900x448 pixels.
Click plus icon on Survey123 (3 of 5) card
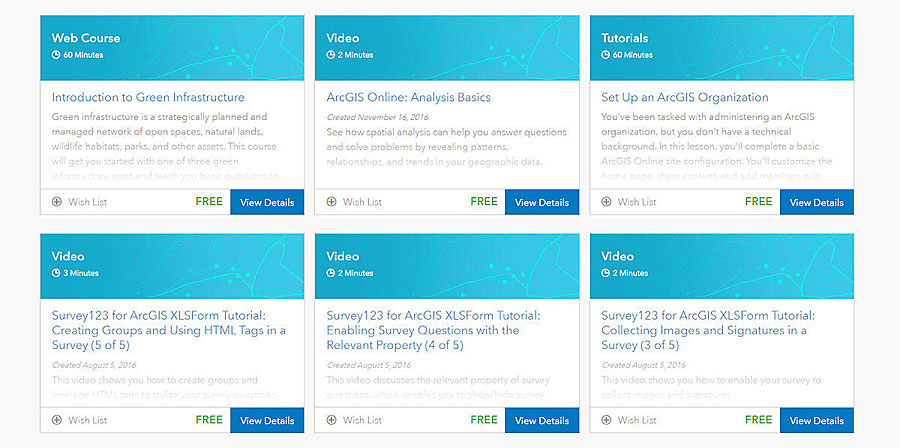click(x=606, y=420)
